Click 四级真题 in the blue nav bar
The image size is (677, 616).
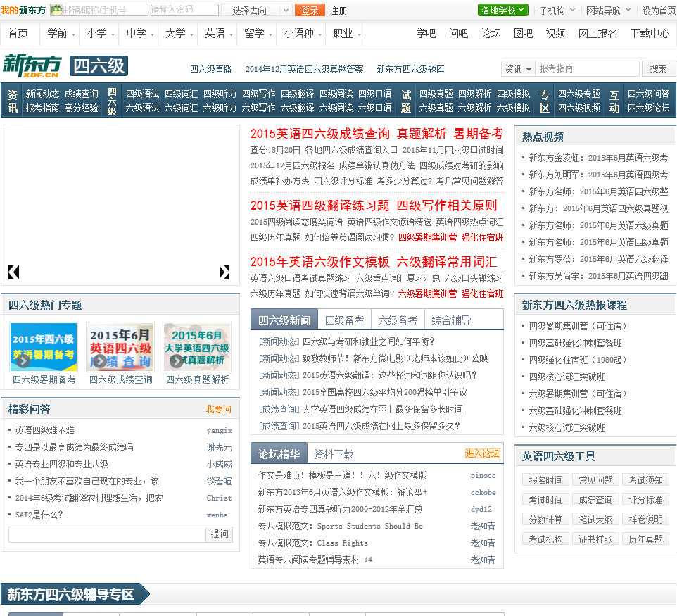tap(436, 94)
